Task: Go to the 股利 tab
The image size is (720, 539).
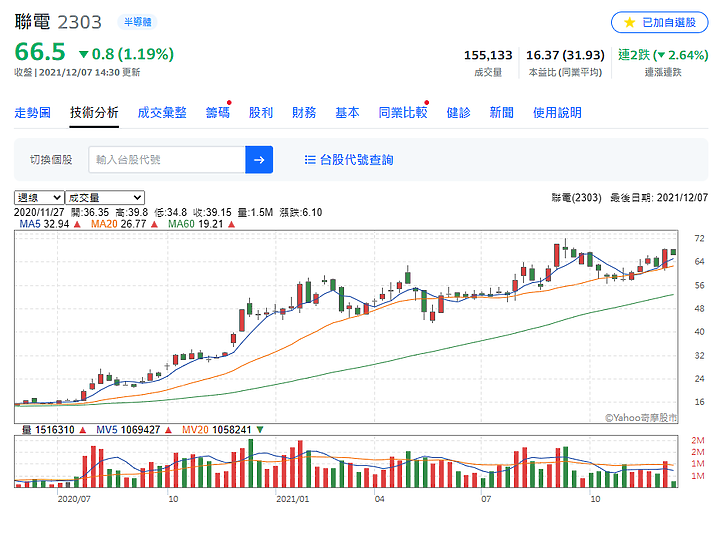Action: (x=261, y=112)
